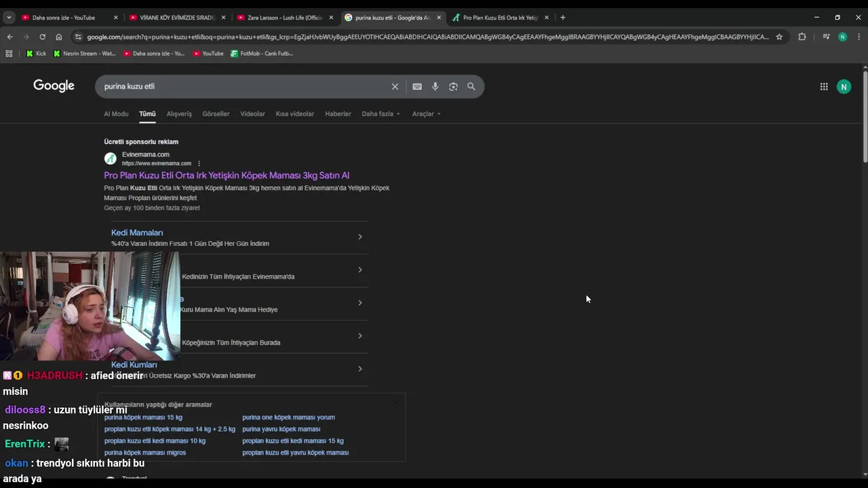This screenshot has height=488, width=868.
Task: Search by image with Lens icon
Action: pos(453,87)
